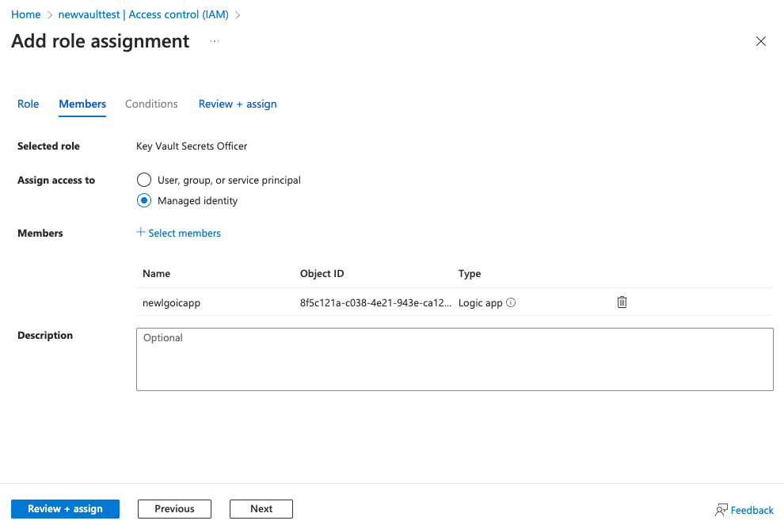784x532 pixels.
Task: Delete newlgoicapp member with trash icon
Action: tap(622, 302)
